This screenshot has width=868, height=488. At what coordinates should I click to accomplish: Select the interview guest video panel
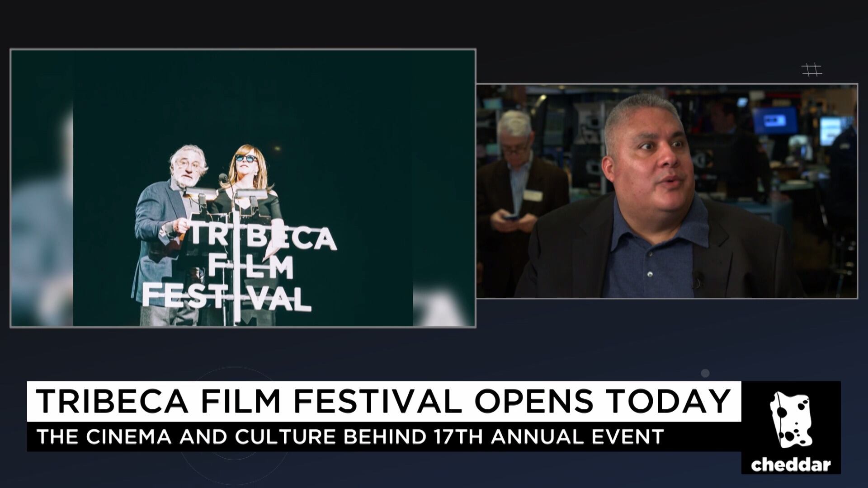coord(667,191)
